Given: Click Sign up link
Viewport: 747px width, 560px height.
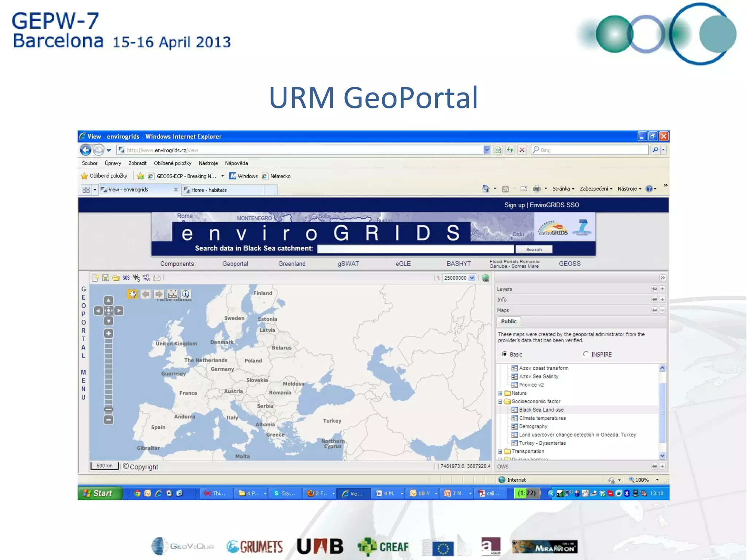Looking at the screenshot, I should tap(514, 205).
